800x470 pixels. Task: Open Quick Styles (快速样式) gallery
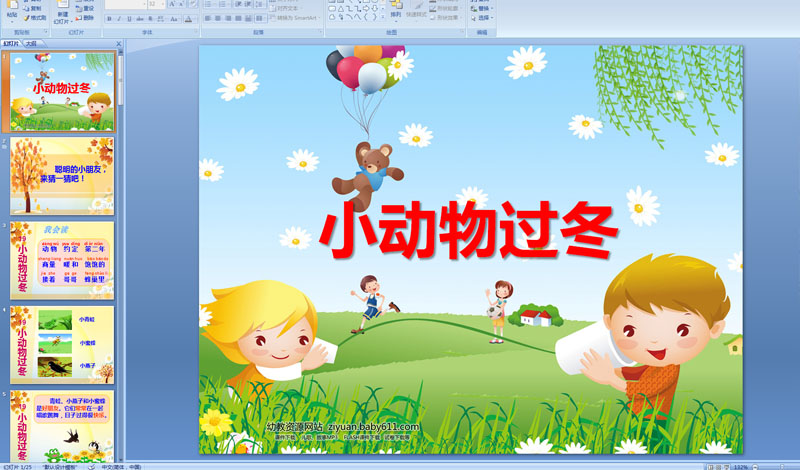[416, 10]
